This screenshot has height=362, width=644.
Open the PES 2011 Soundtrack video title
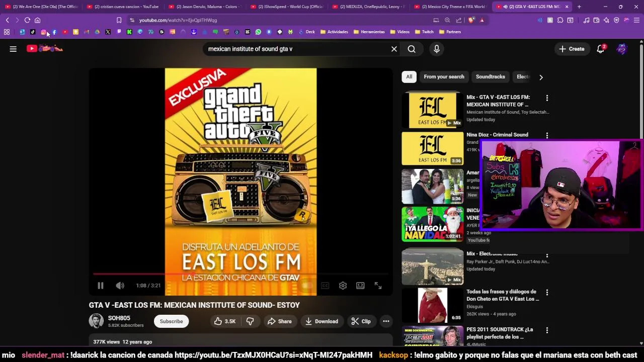pos(500,333)
